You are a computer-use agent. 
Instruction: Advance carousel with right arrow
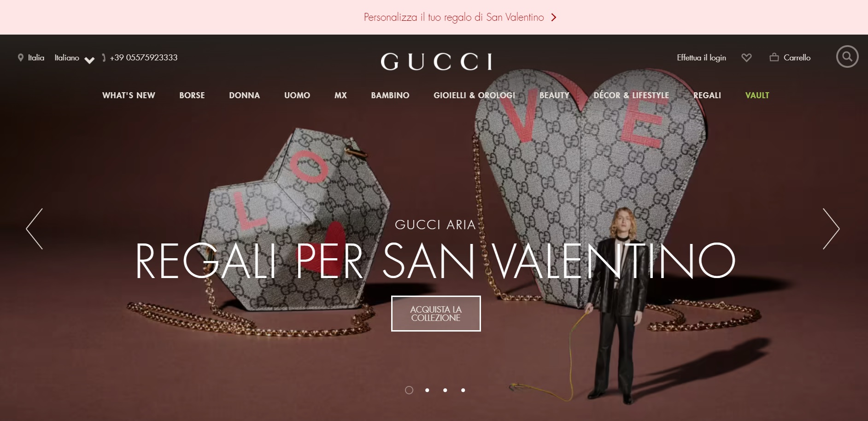pyautogui.click(x=831, y=229)
